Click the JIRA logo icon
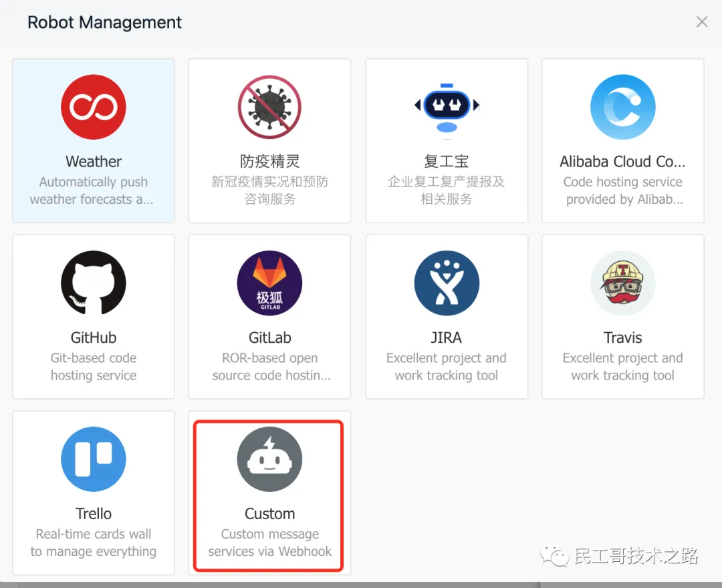 coord(447,283)
